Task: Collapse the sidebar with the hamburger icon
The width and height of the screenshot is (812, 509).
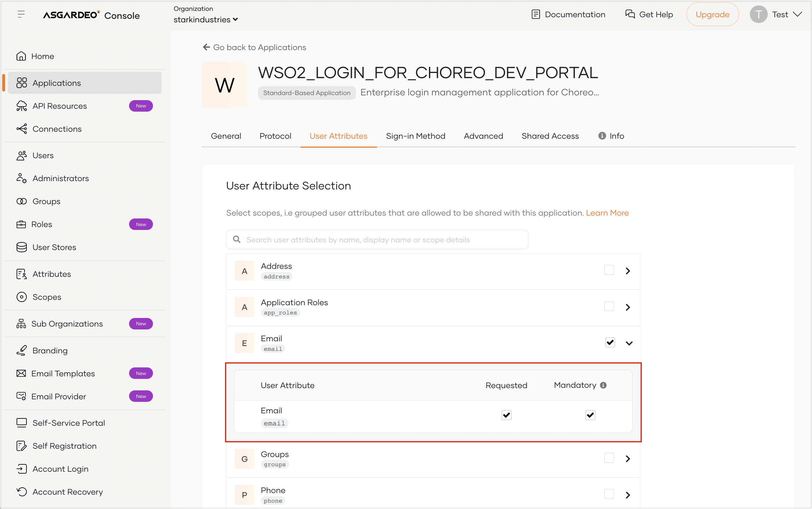Action: 21,14
